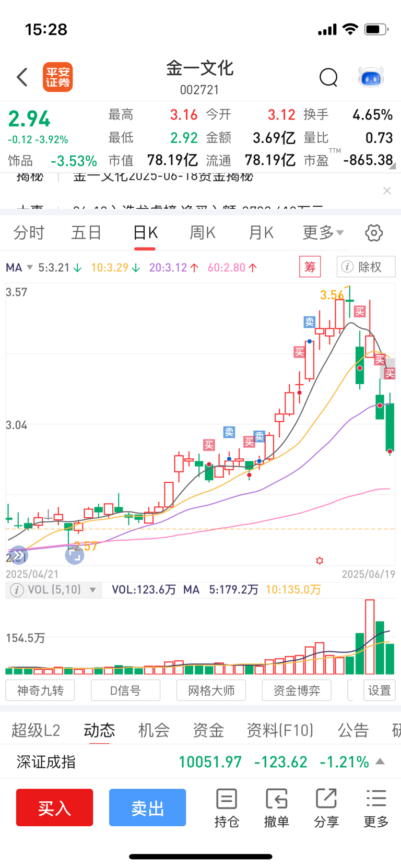Tap the 深证成指 index name
This screenshot has height=868, width=401.
[x=46, y=762]
